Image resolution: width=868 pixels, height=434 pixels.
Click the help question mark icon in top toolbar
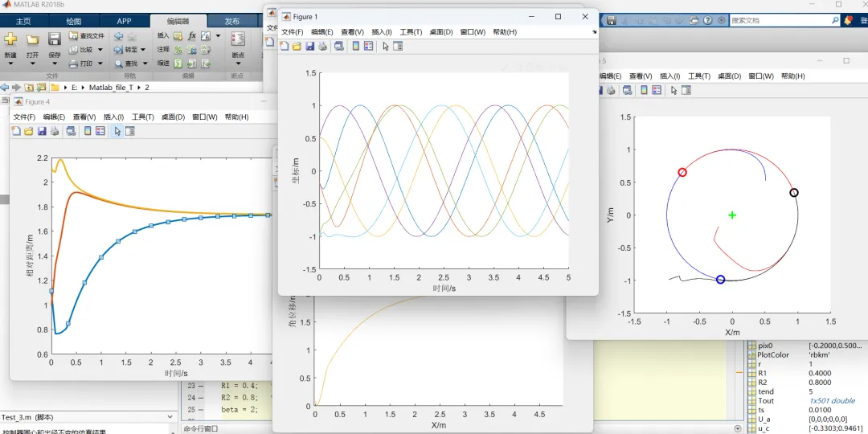[707, 20]
